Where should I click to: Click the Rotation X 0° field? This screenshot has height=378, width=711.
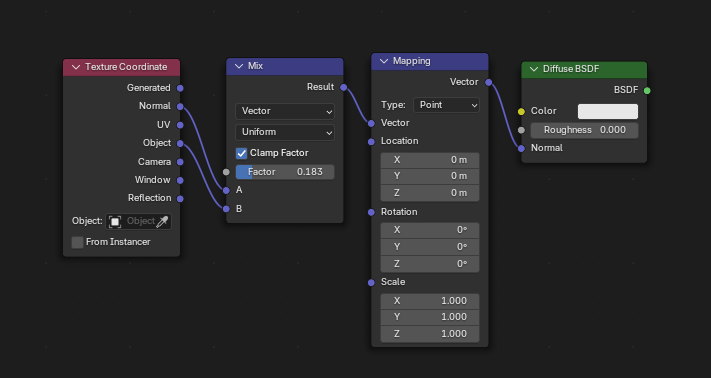point(430,230)
